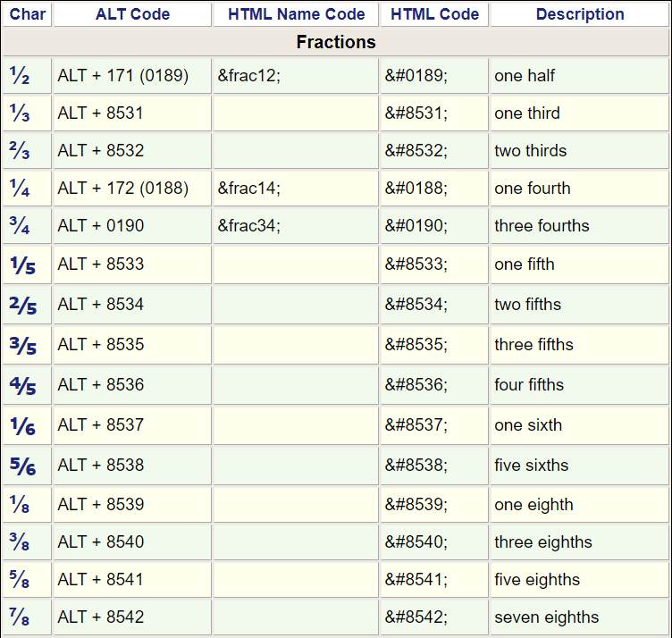672x638 pixels.
Task: Click the three fourths fraction symbol
Action: click(x=20, y=226)
